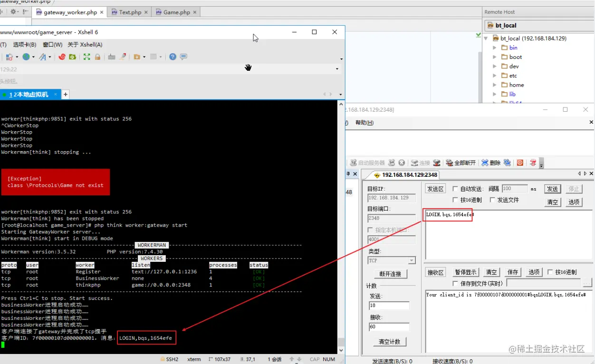
Task: Expand the dev folder tree node
Action: (494, 67)
